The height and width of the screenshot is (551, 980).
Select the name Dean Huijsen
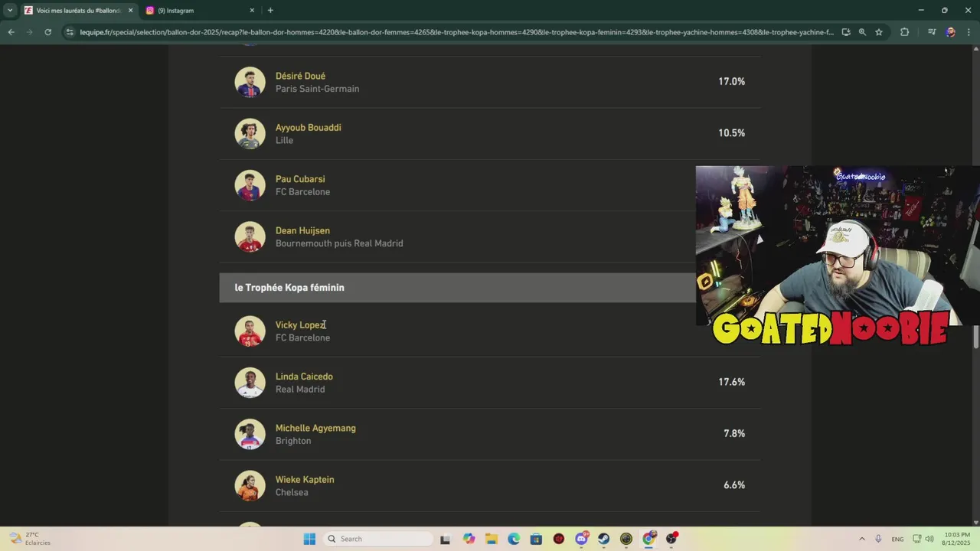coord(302,230)
